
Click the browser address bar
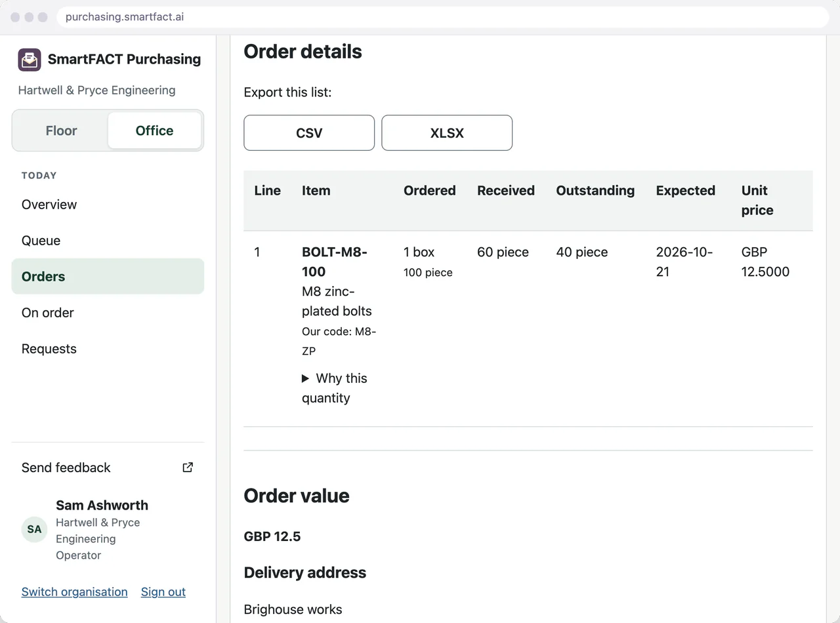443,17
